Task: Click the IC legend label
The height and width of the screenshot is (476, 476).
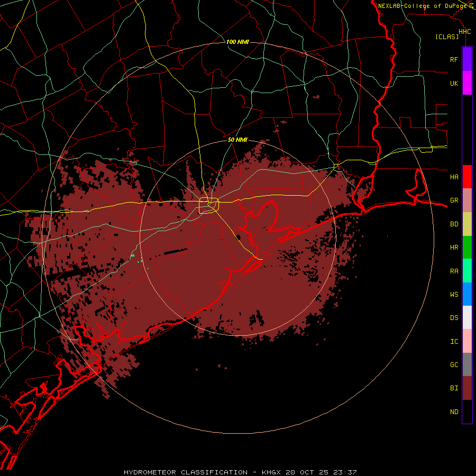Action: (454, 341)
